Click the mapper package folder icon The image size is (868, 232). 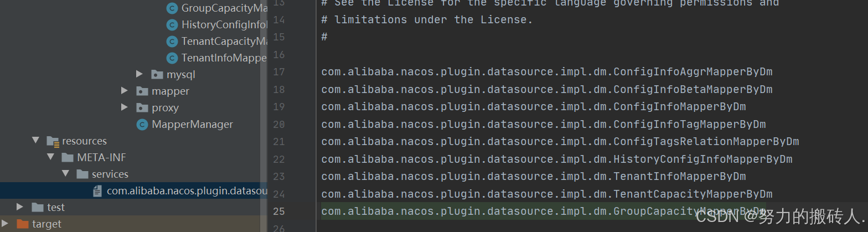(x=142, y=91)
